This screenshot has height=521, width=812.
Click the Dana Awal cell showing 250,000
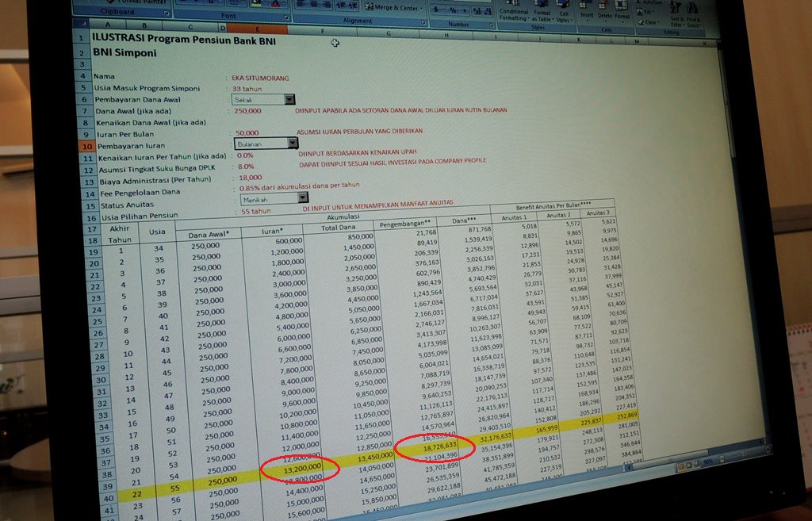[x=247, y=111]
